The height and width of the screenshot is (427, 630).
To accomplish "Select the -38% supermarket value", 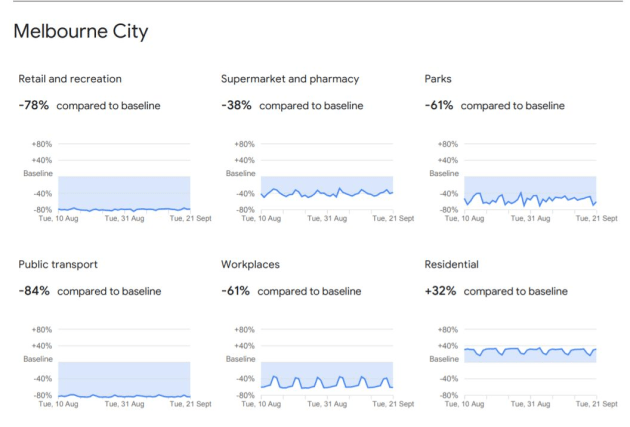I will [x=237, y=105].
